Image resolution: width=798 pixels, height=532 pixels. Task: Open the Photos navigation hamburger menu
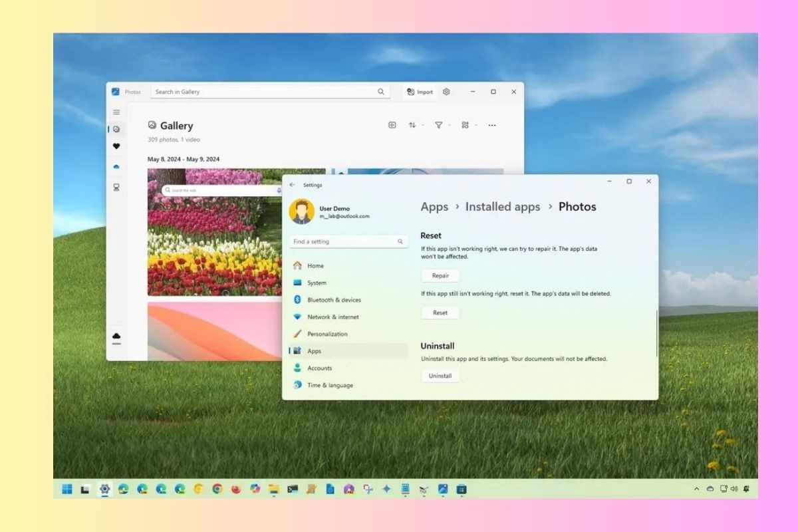click(x=116, y=112)
